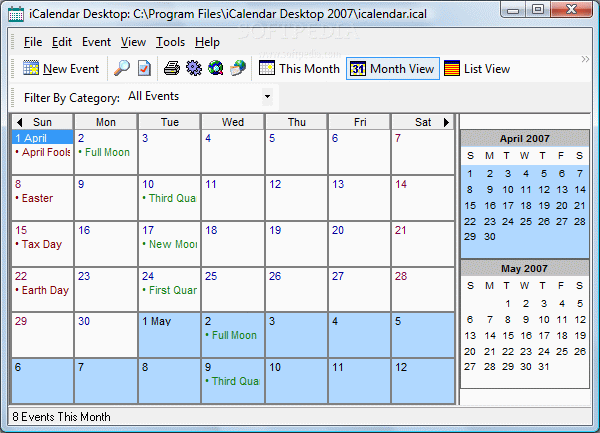The width and height of the screenshot is (600, 433).
Task: Click the May 2007 mini calendar header
Action: tap(525, 269)
